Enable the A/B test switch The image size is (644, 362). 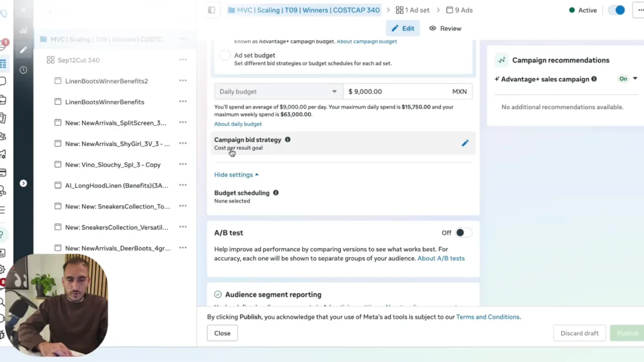463,232
